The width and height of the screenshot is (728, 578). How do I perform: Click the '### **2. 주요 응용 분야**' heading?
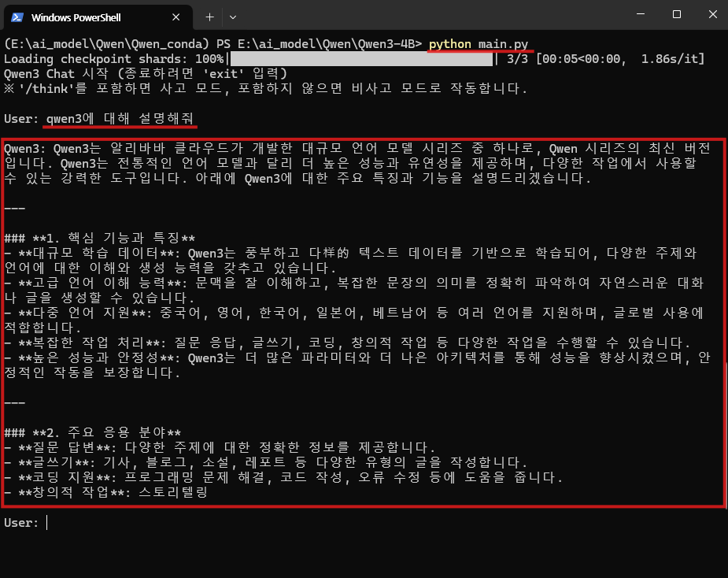(x=92, y=432)
